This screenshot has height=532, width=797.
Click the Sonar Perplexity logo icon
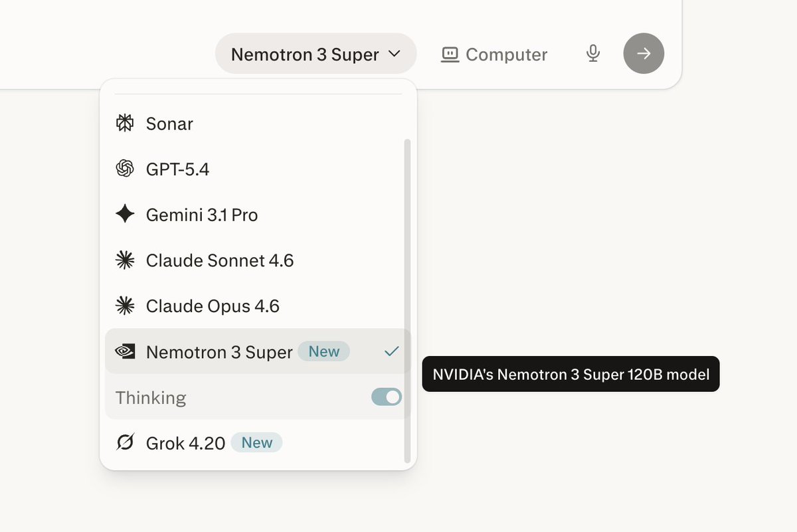[124, 124]
